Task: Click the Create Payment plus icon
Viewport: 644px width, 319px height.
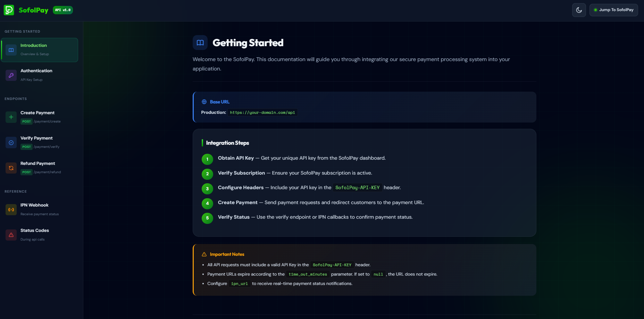Action: pos(11,117)
